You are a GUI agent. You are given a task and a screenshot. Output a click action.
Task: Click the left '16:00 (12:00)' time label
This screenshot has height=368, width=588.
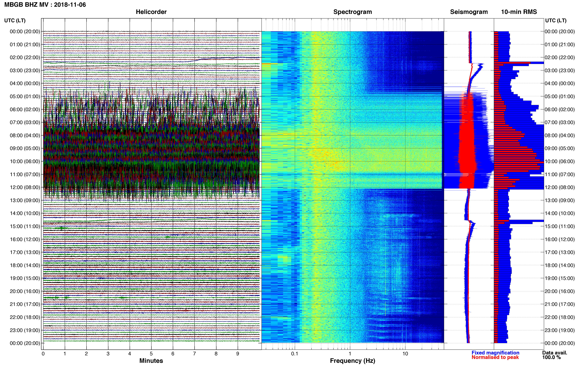tap(25, 239)
